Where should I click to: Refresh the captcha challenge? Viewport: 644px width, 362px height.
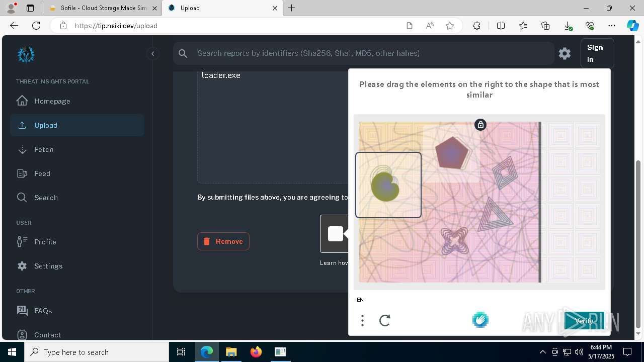tap(385, 320)
